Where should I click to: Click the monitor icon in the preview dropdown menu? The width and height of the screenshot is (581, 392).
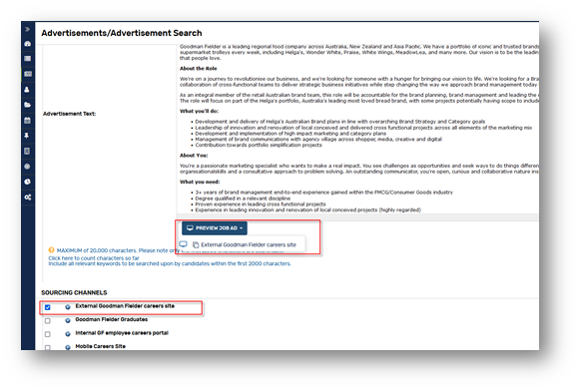click(184, 244)
